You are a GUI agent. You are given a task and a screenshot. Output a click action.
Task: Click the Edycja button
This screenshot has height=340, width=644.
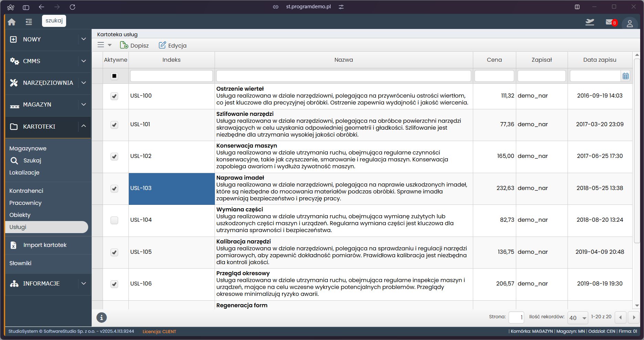click(x=173, y=46)
